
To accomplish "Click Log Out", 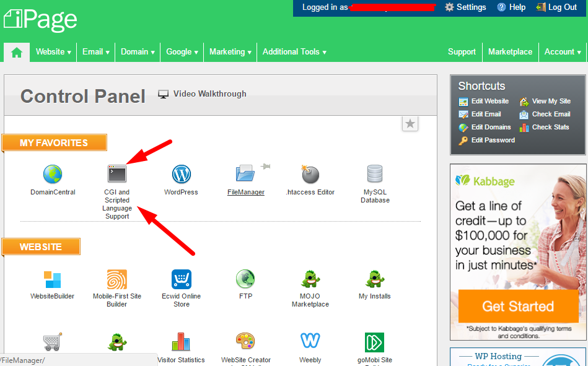I will (556, 7).
